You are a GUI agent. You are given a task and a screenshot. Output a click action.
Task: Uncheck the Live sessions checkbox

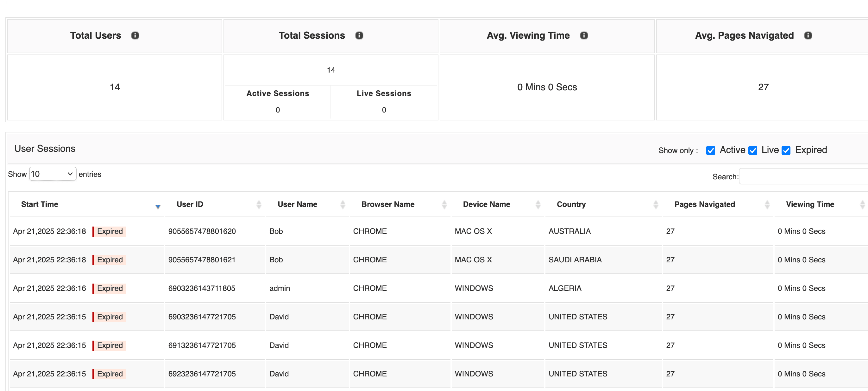click(x=752, y=151)
